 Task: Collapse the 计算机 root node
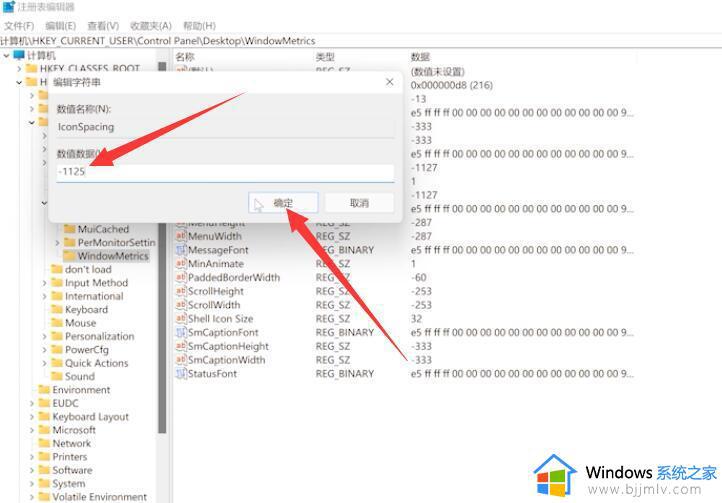pyautogui.click(x=6, y=56)
